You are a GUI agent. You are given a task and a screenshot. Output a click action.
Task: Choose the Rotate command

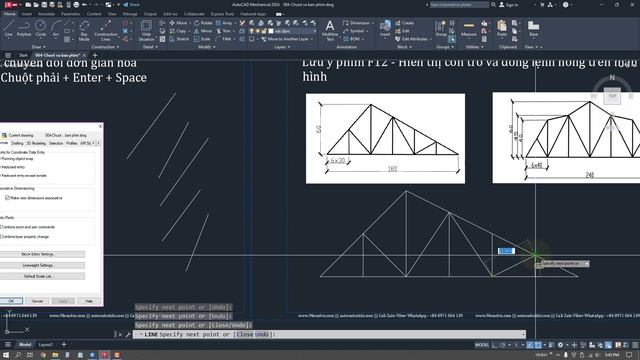[x=203, y=23]
